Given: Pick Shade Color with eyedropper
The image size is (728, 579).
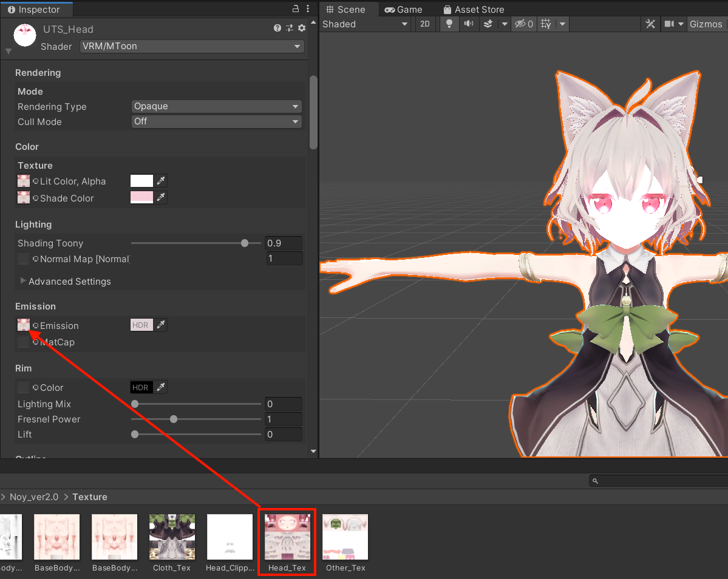Looking at the screenshot, I should coord(161,197).
